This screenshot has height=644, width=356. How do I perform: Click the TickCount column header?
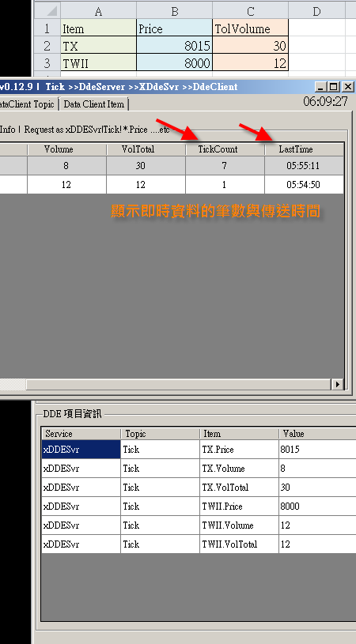[225, 149]
